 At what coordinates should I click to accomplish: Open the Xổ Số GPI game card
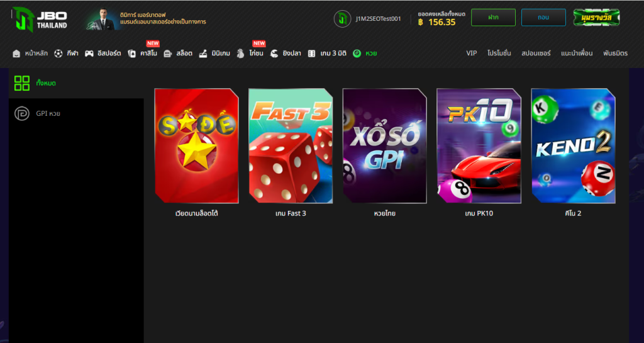[x=385, y=146]
